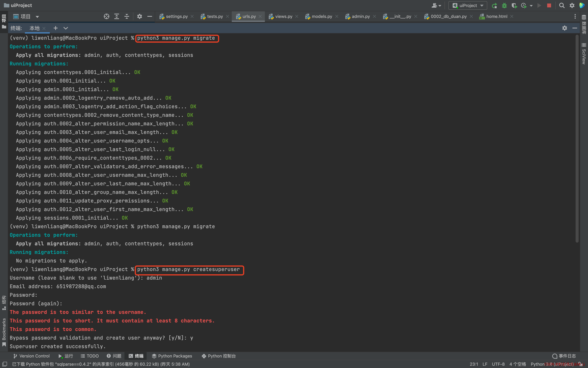Show more editor tab options
This screenshot has width=588, height=368.
pyautogui.click(x=575, y=16)
